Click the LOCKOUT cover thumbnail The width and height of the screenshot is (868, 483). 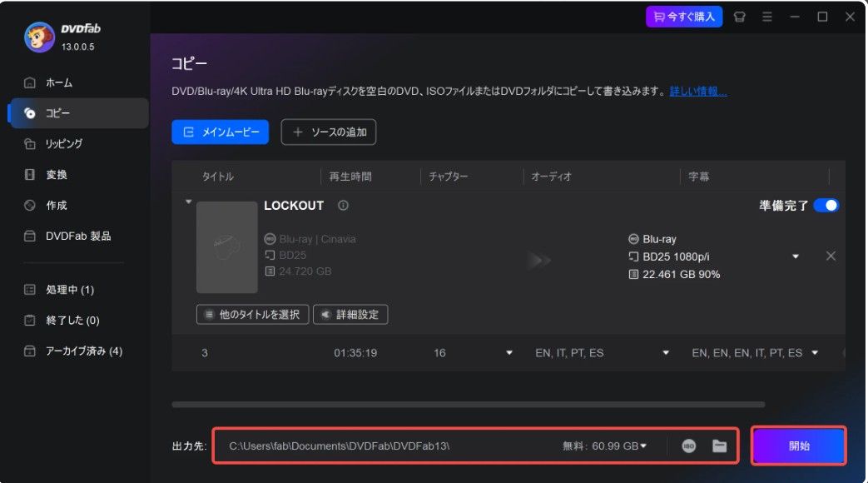click(x=227, y=247)
